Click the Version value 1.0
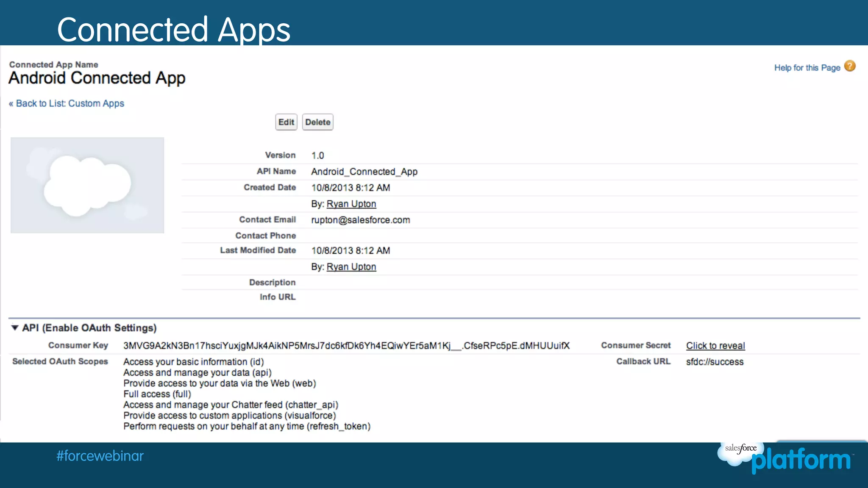Screen dimensions: 868x488 [x=317, y=155]
